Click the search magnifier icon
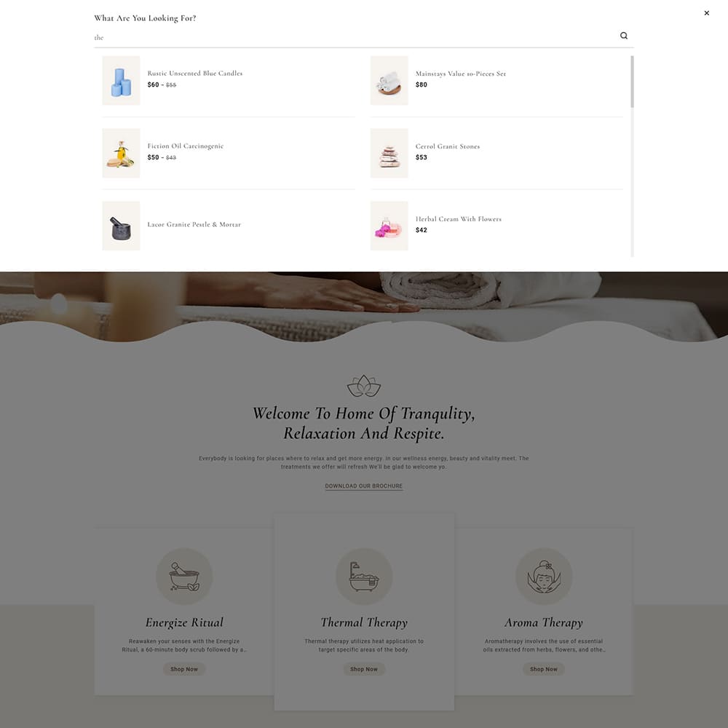The image size is (728, 728). (624, 36)
